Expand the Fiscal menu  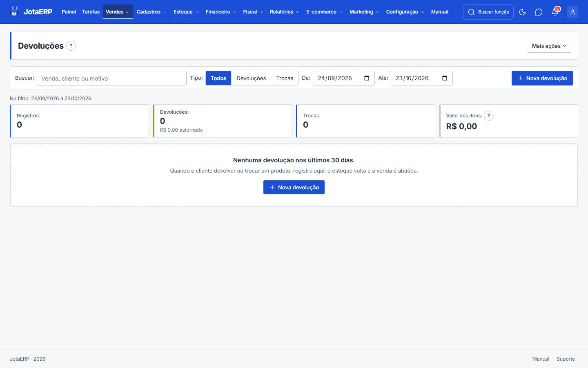point(253,12)
